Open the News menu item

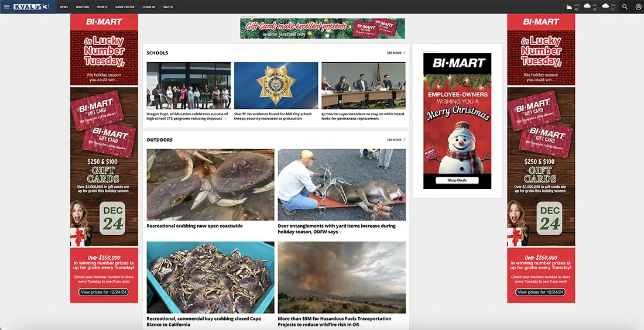point(64,7)
